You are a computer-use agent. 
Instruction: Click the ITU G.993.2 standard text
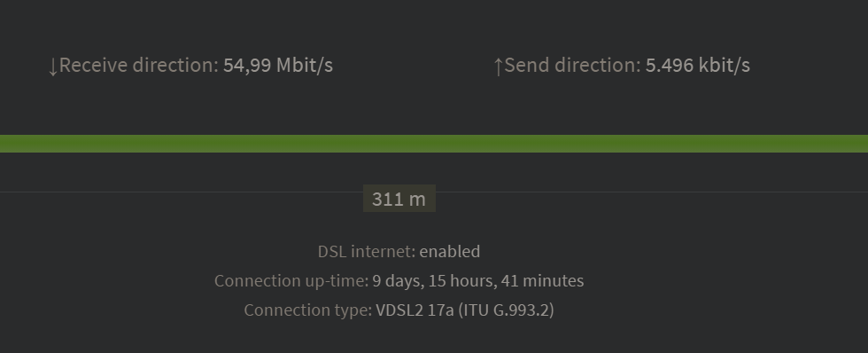(x=506, y=310)
